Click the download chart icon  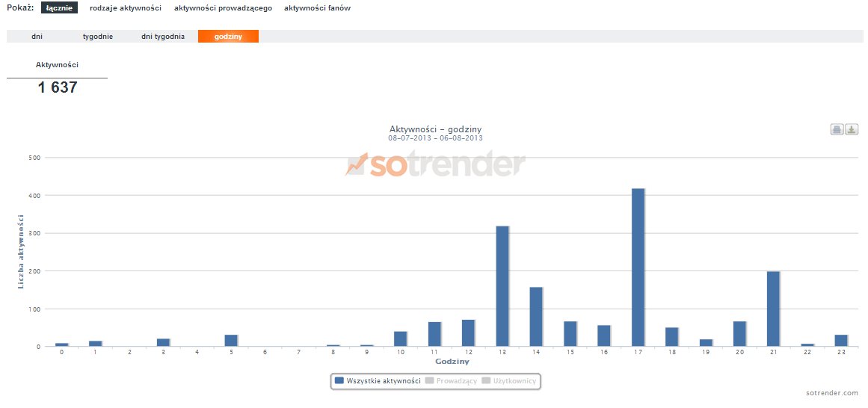click(852, 130)
